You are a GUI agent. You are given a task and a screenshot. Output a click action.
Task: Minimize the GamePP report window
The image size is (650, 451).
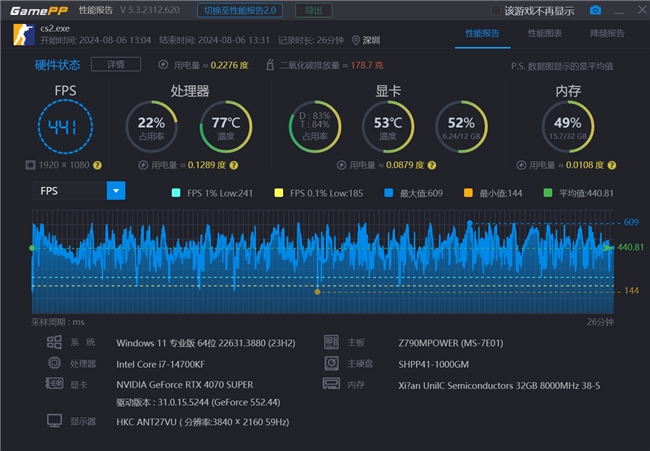pyautogui.click(x=619, y=12)
